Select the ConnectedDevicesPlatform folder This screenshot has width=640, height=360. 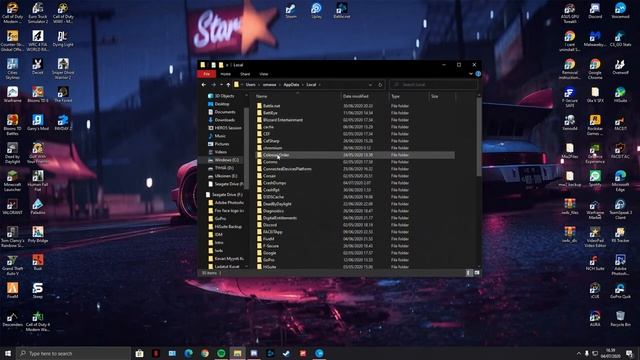pos(355,169)
